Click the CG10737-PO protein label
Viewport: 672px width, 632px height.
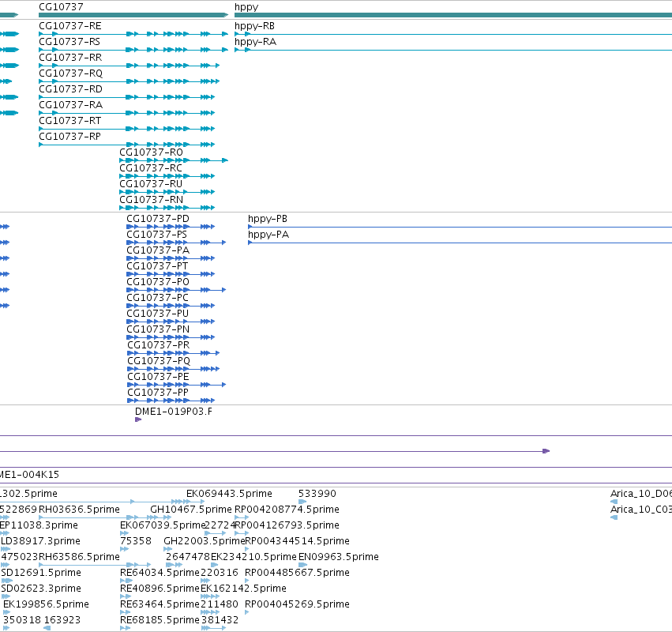[x=158, y=282]
